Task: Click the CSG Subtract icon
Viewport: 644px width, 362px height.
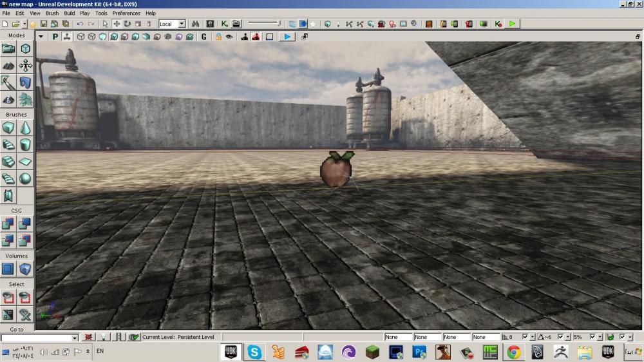Action: (x=26, y=224)
